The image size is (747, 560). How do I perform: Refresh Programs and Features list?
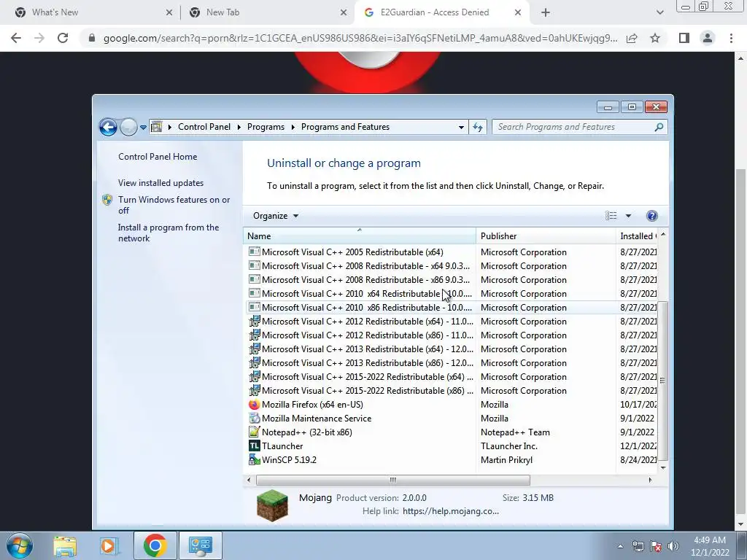coord(478,127)
